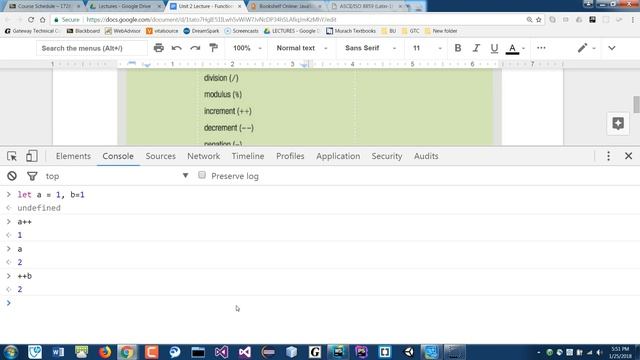Open the Chrome three-dot menu
640x360 pixels.
(x=633, y=20)
